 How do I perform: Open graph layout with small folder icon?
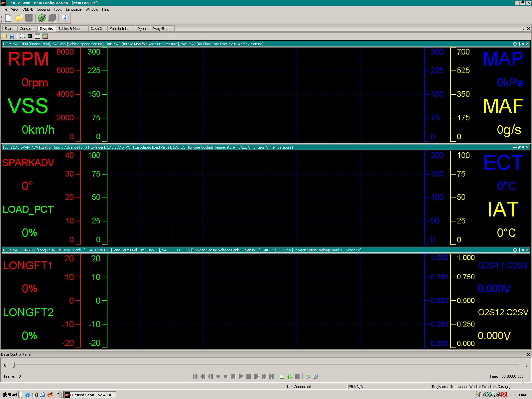click(5, 36)
